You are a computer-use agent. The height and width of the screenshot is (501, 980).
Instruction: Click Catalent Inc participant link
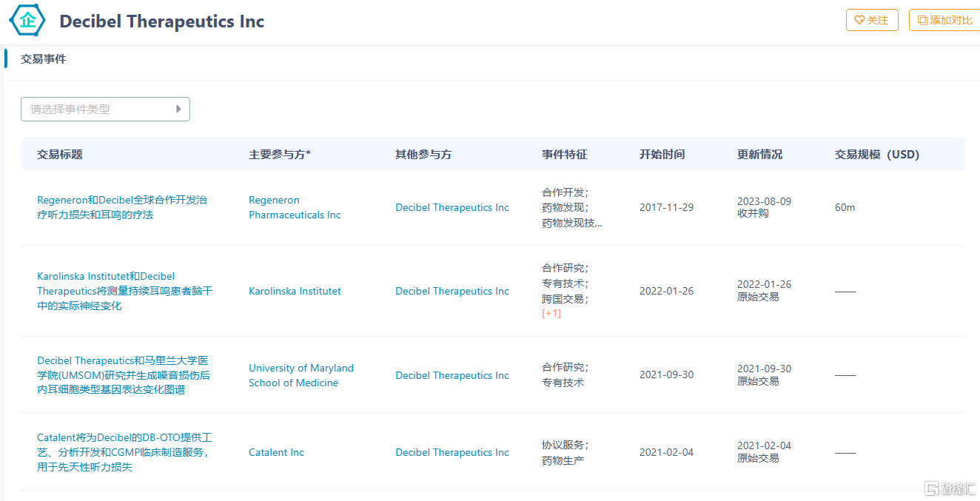tap(276, 452)
